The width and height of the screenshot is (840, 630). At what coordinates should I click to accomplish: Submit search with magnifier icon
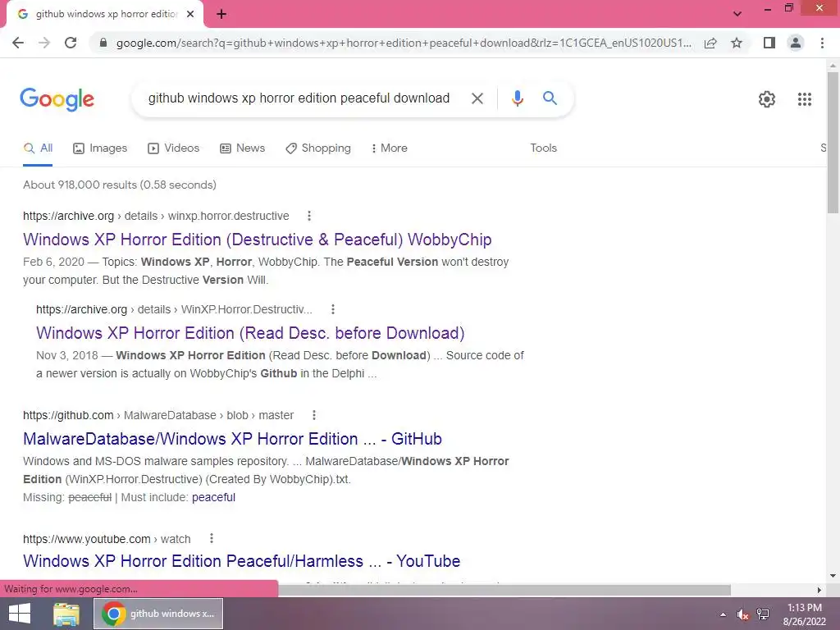pyautogui.click(x=550, y=98)
